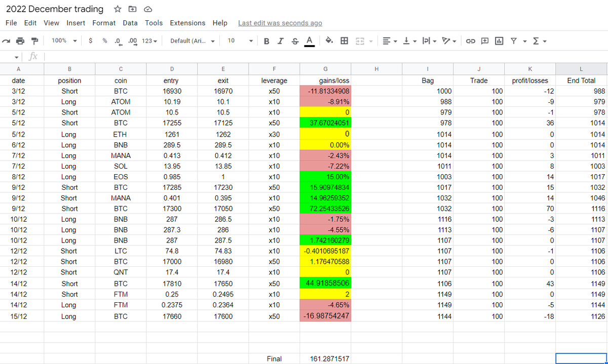This screenshot has height=364, width=608.
Task: Open the fill color bucket
Action: (x=329, y=41)
